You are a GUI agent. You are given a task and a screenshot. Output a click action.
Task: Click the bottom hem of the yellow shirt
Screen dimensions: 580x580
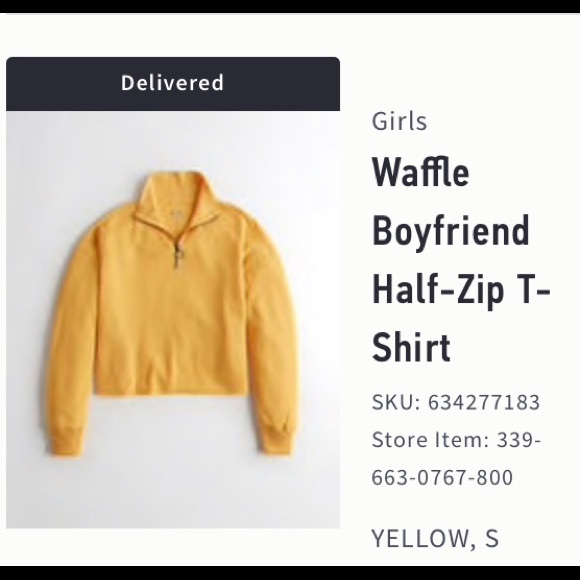[170, 390]
